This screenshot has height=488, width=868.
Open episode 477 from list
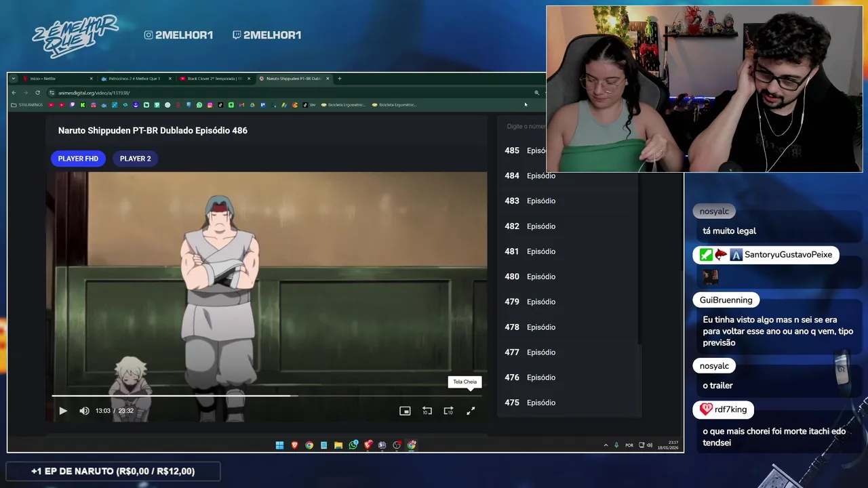(x=568, y=352)
